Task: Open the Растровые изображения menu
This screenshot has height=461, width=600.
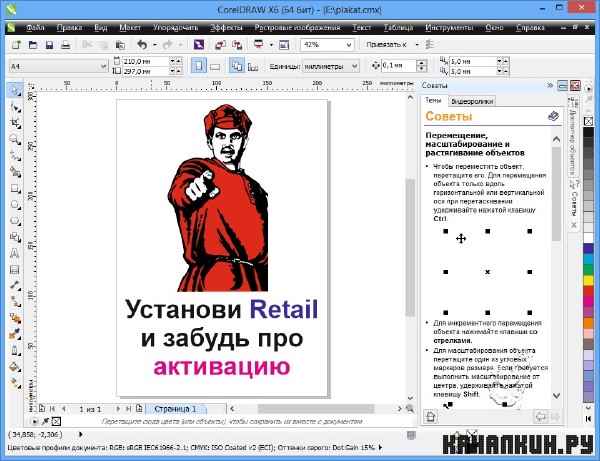Action: (297, 28)
